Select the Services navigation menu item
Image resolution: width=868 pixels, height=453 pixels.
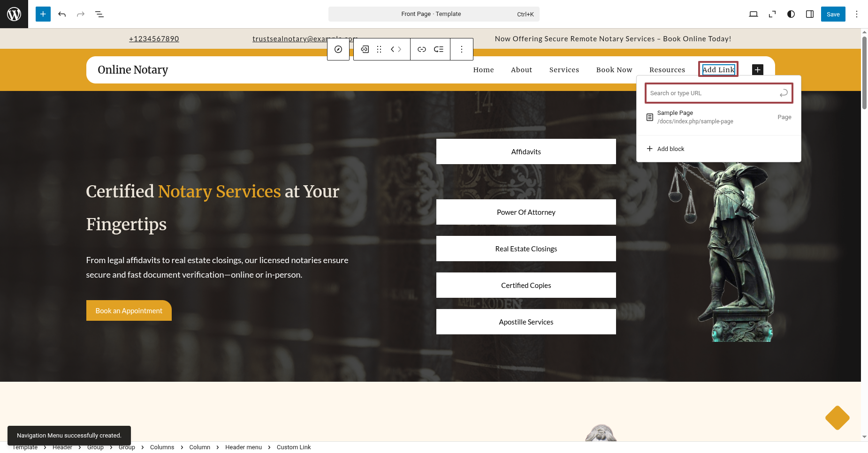[x=564, y=70]
